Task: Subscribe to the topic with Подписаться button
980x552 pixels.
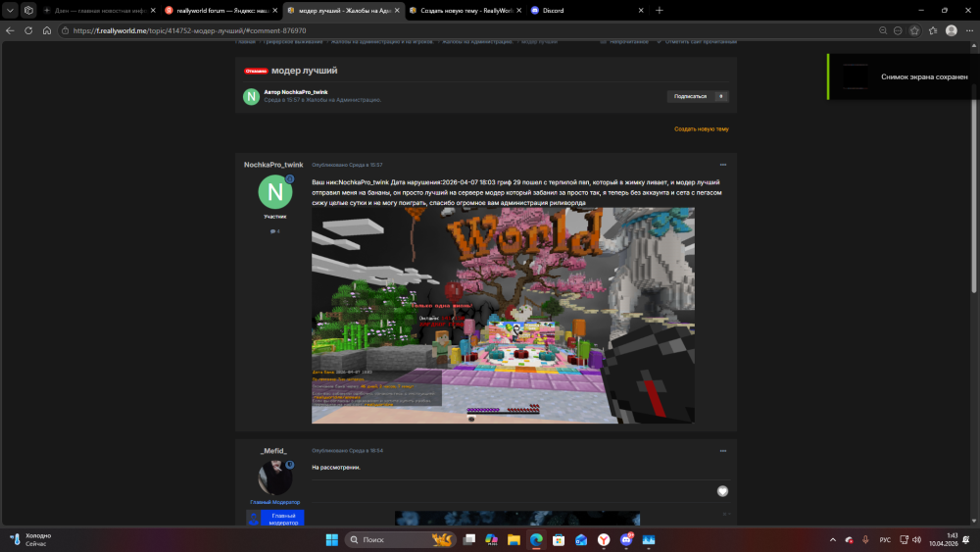Action: (x=690, y=96)
